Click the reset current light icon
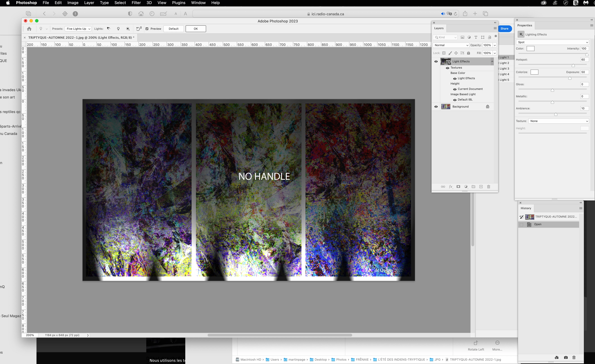This screenshot has height=364, width=595. click(139, 29)
